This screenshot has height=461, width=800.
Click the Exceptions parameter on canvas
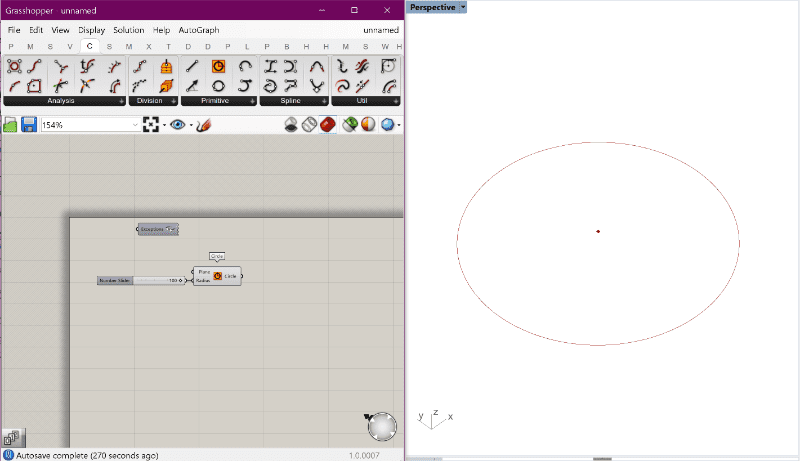coord(158,229)
